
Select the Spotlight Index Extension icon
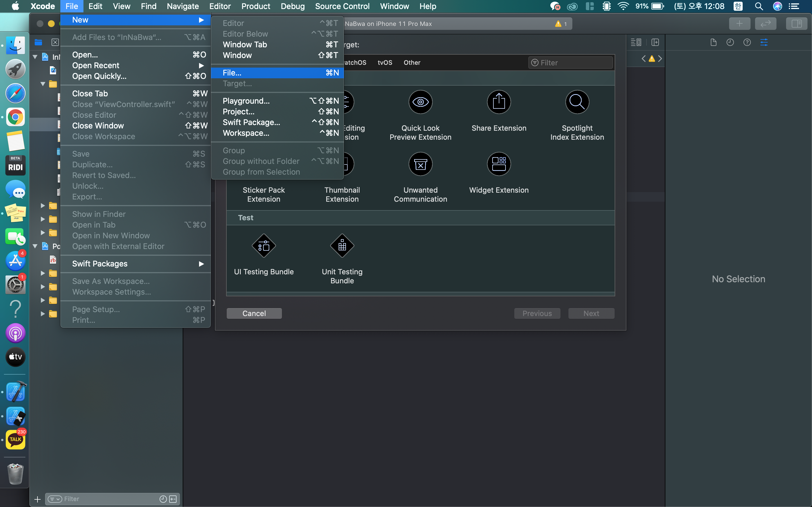[577, 102]
